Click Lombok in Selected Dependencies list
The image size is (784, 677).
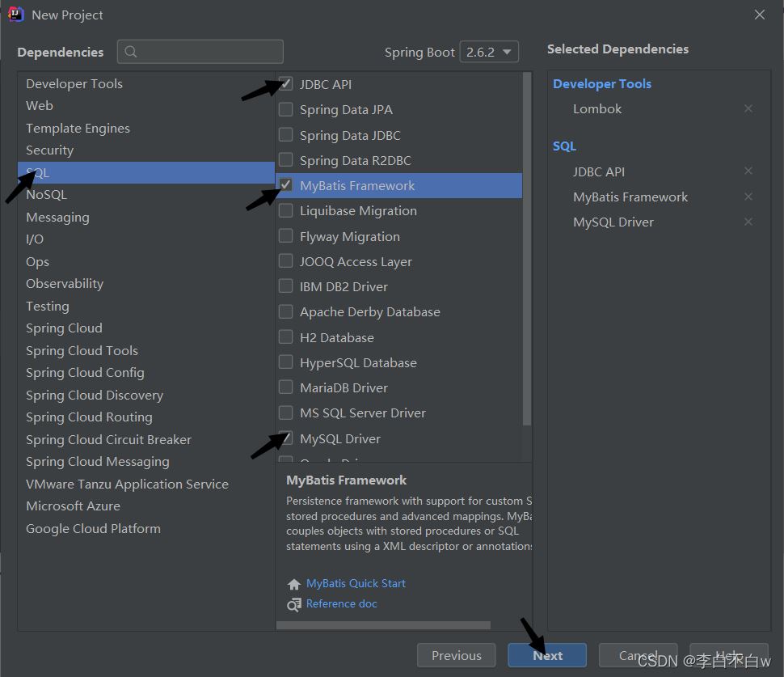tap(597, 108)
